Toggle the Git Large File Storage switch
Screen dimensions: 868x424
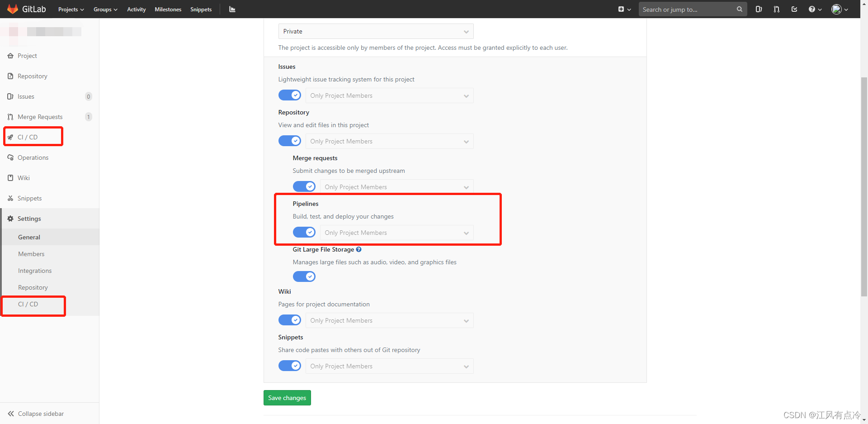(x=304, y=276)
